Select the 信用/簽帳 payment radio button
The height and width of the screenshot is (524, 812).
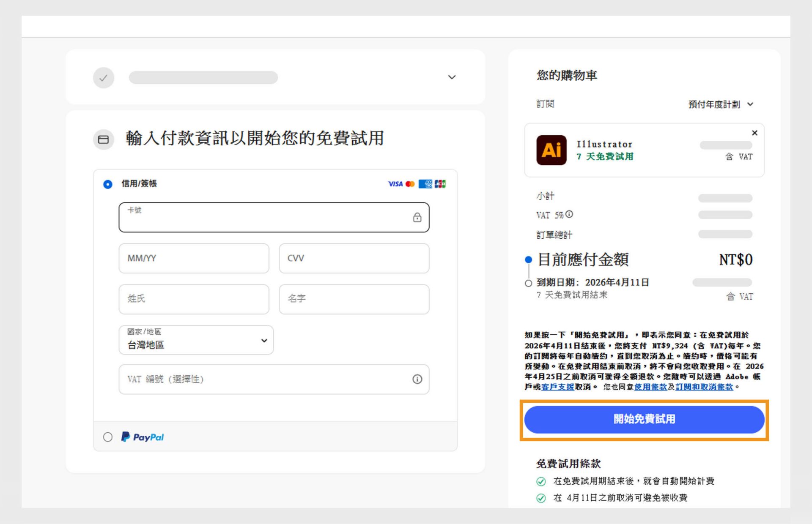(x=108, y=184)
